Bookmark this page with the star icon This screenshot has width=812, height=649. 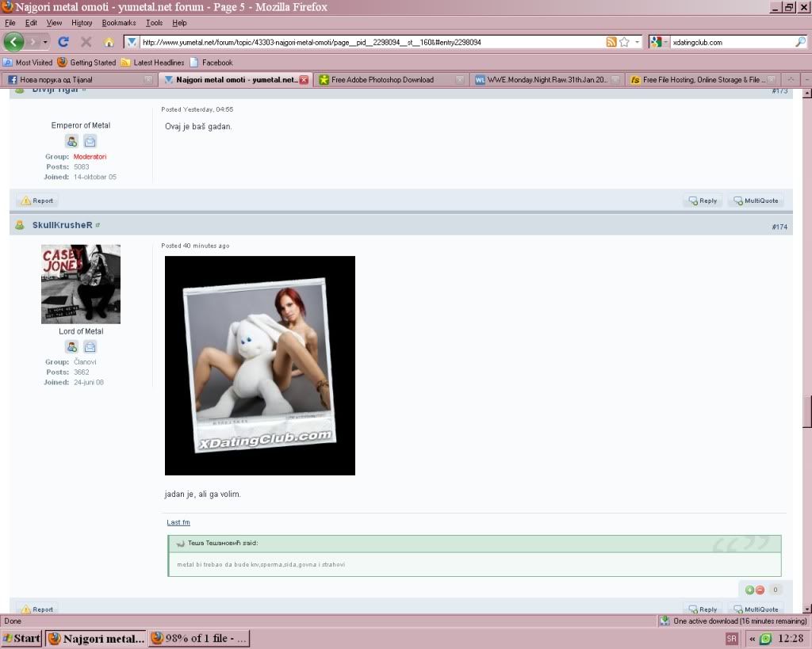625,42
